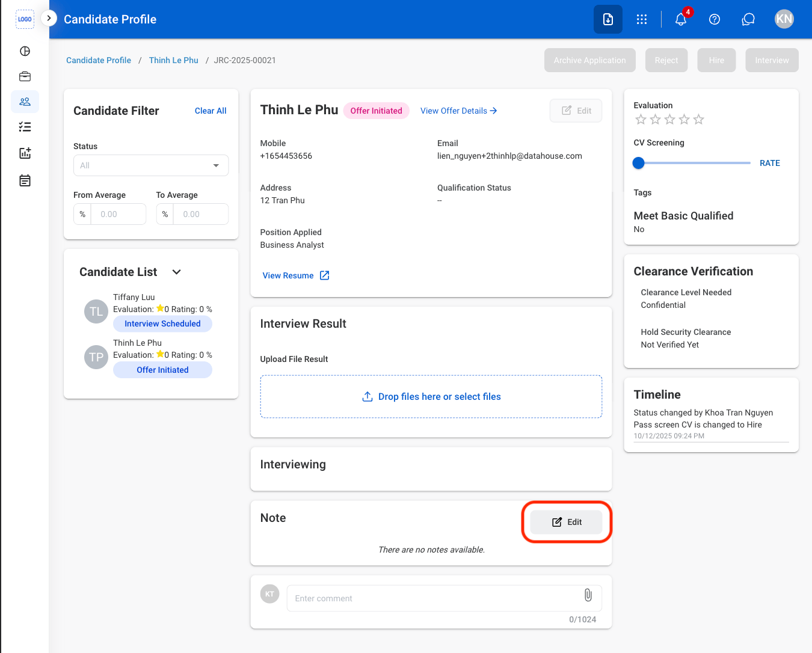Focus the To Average input field
The width and height of the screenshot is (812, 653).
(x=201, y=214)
